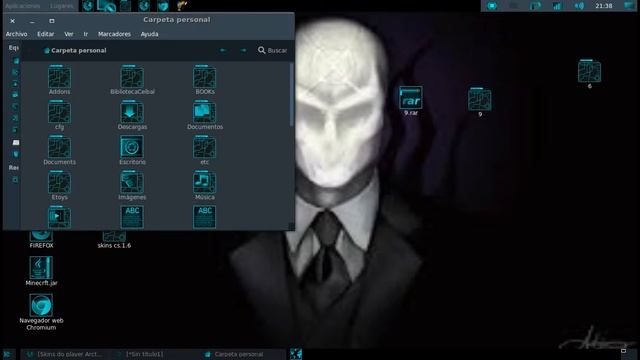Open the Editar menu
Screen dimensions: 640x360
[46, 34]
